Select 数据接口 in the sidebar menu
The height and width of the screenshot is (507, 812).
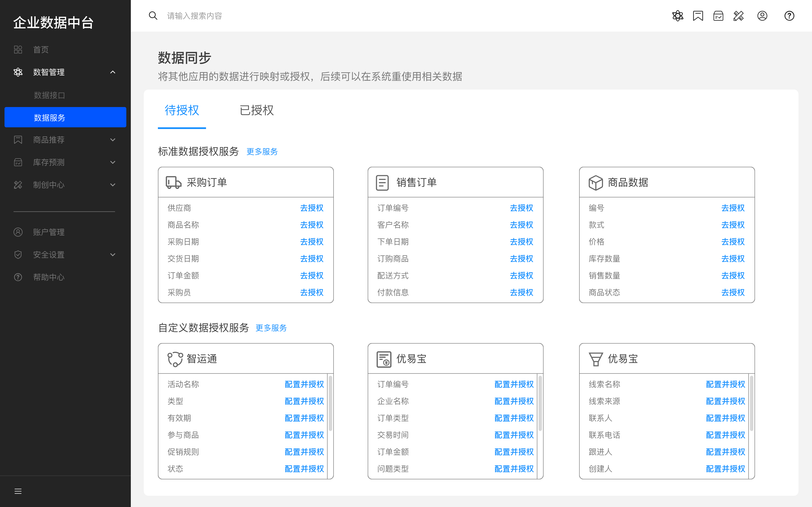click(49, 95)
